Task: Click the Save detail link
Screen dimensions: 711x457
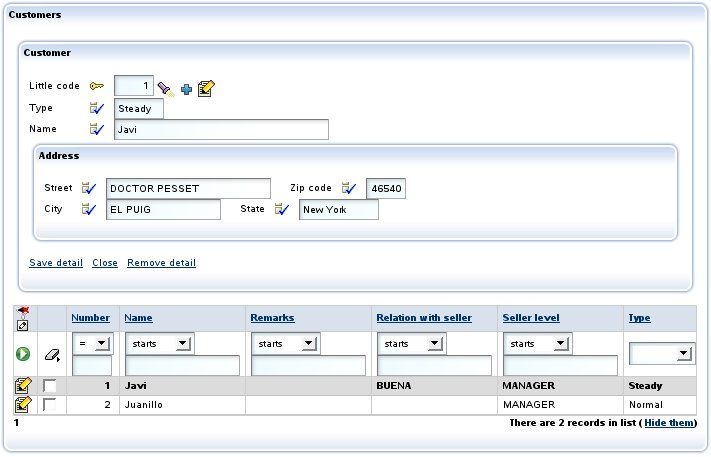Action: tap(56, 263)
